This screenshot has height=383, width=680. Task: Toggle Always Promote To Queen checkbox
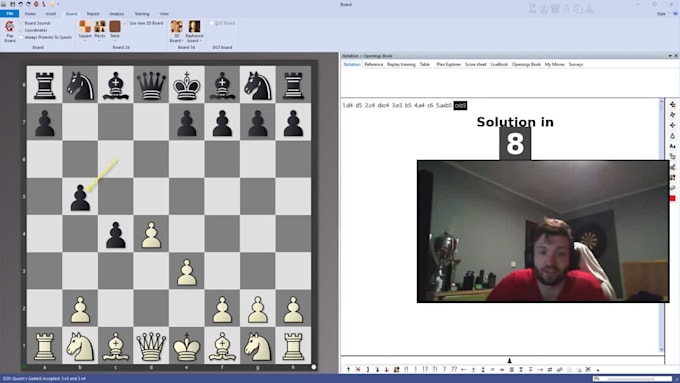[x=20, y=37]
